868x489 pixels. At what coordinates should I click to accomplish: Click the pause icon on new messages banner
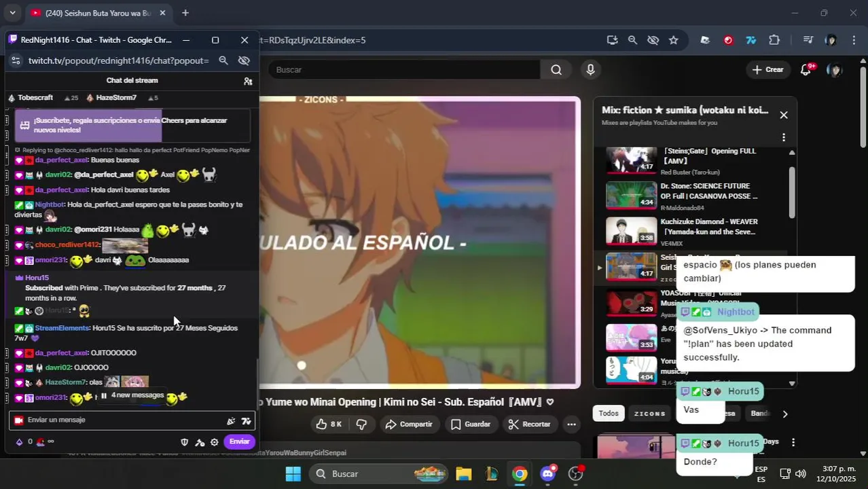click(104, 395)
